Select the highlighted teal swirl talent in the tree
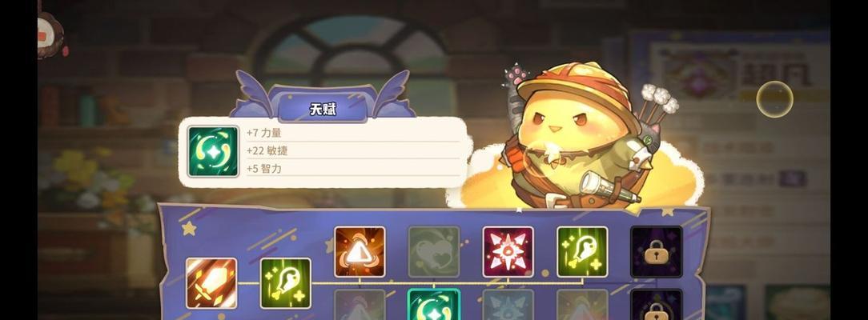868x320 pixels. click(434, 305)
